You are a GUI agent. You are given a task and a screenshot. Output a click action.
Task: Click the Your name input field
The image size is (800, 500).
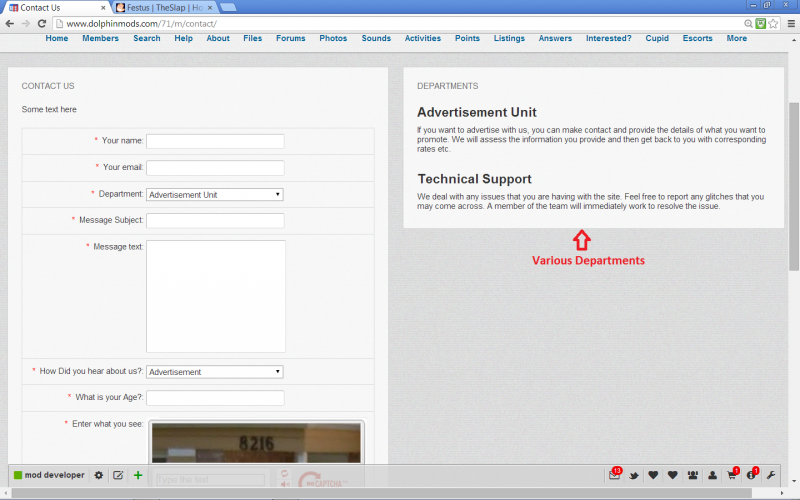[215, 141]
